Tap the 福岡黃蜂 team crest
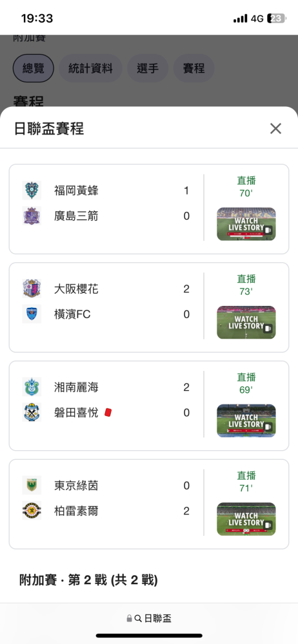 click(x=32, y=191)
